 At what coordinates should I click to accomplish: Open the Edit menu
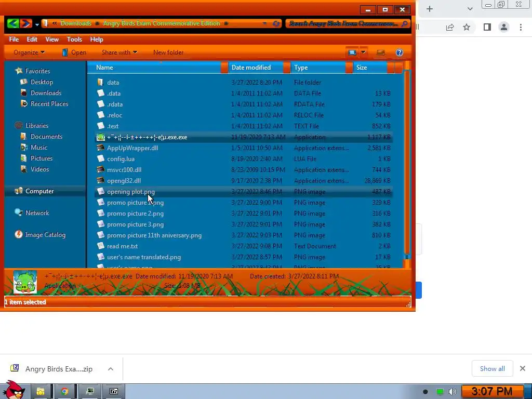click(32, 39)
